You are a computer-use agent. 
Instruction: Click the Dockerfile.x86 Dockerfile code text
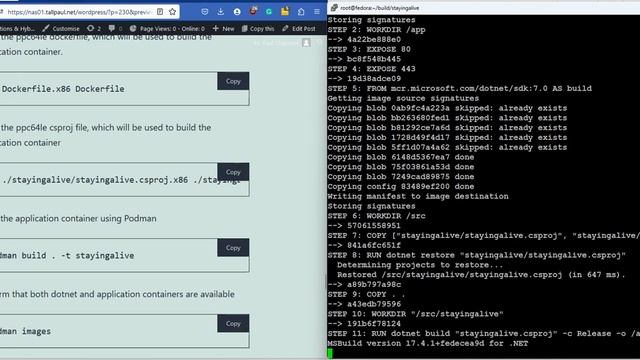[63, 89]
